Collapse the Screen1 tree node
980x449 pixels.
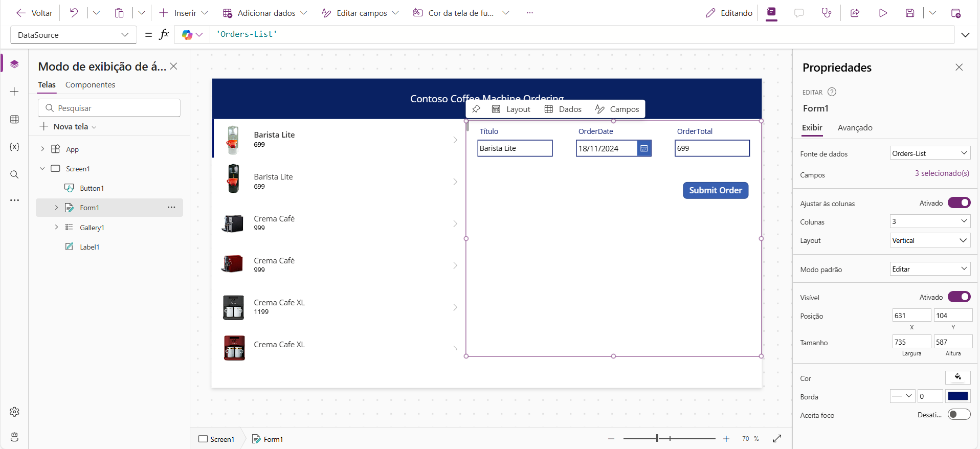42,168
